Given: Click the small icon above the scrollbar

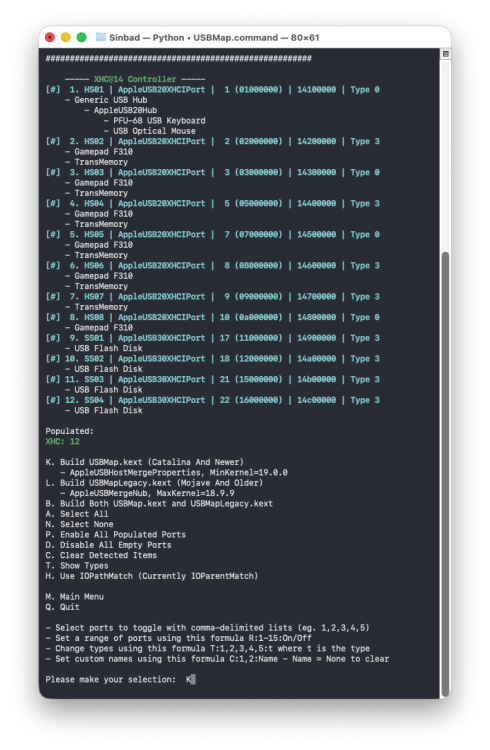Looking at the screenshot, I should [x=445, y=54].
